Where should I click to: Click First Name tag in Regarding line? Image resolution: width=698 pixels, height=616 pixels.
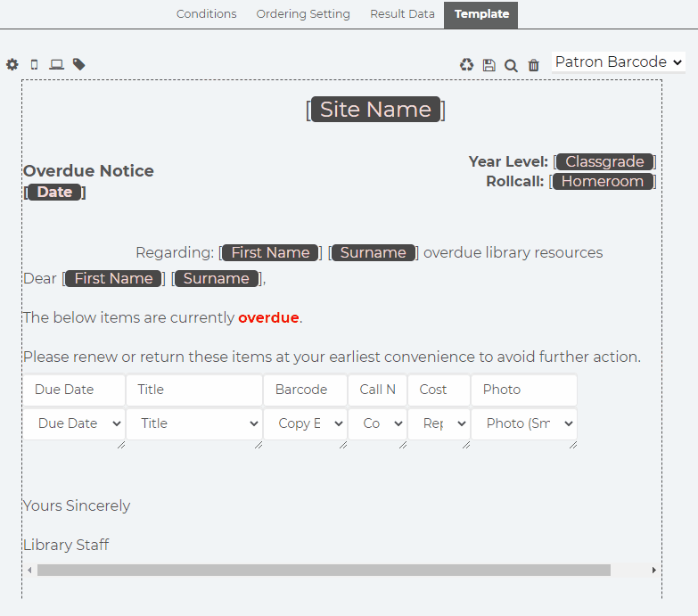click(270, 253)
